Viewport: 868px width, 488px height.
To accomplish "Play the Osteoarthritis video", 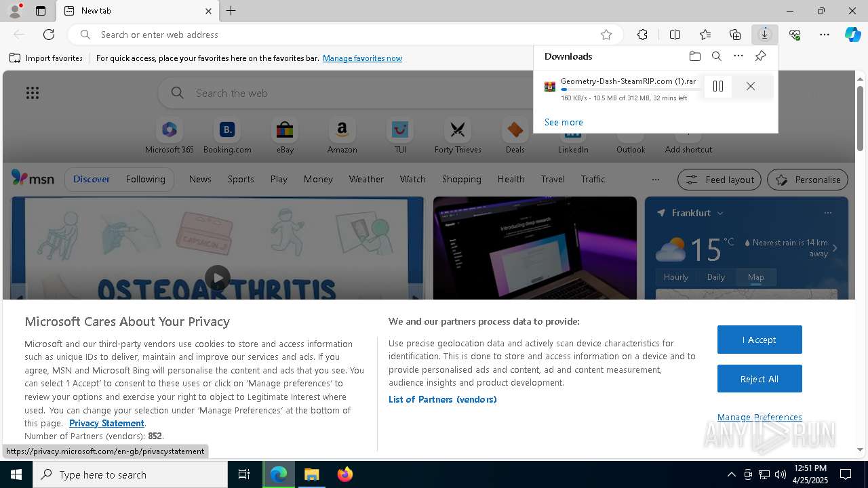I will 218,278.
